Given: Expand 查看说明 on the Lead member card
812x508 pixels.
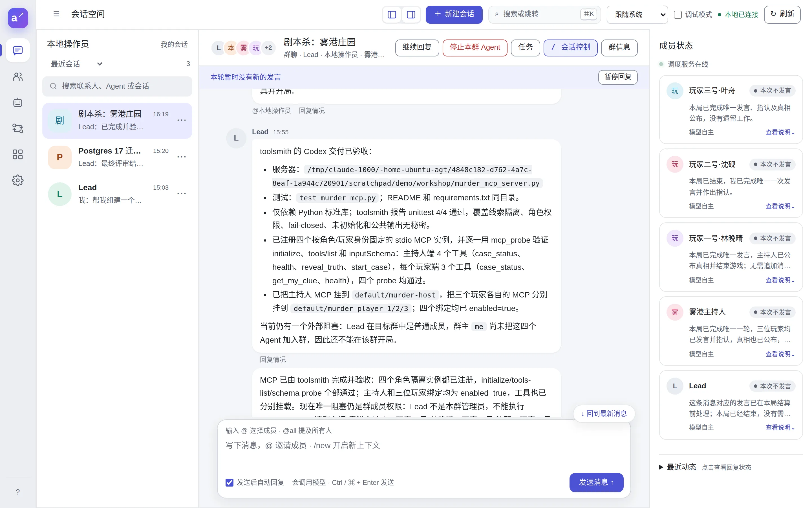Looking at the screenshot, I should tap(780, 427).
